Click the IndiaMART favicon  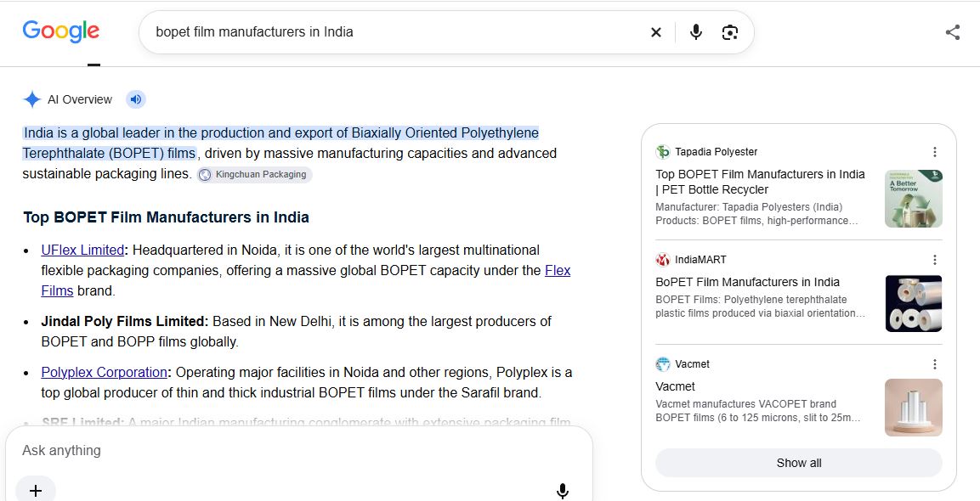[x=662, y=259]
